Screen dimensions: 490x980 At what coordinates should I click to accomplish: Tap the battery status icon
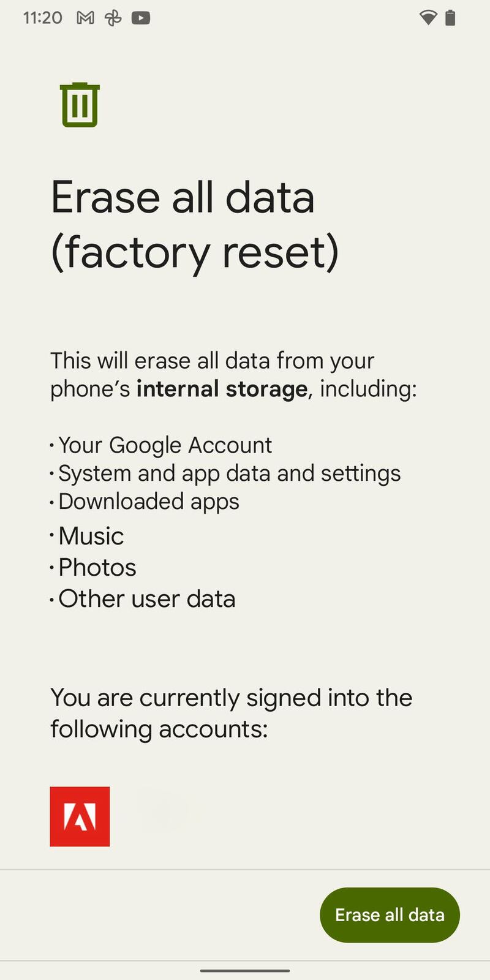tap(450, 18)
